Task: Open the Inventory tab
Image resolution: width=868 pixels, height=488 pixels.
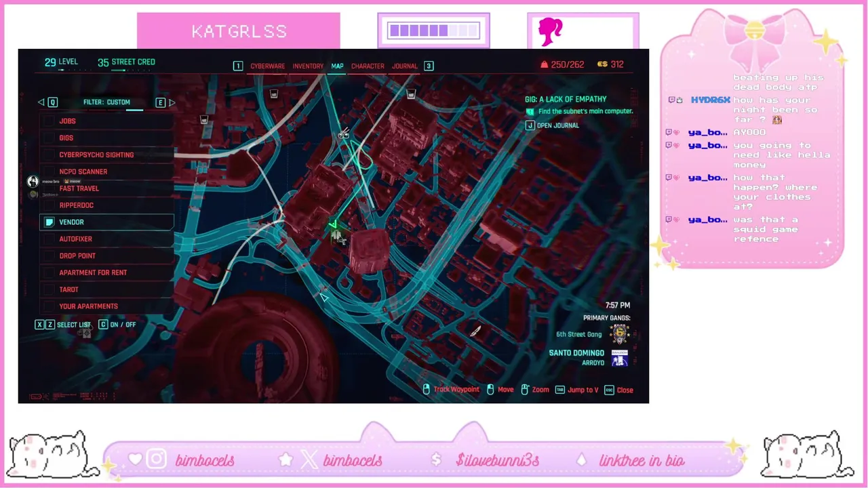Action: point(308,66)
